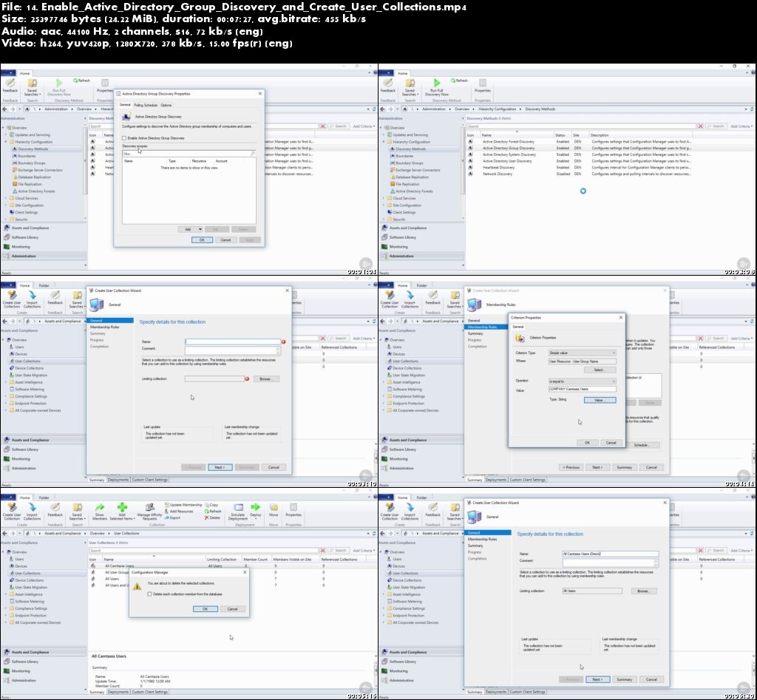The image size is (757, 700).
Task: Switch to the Options tab in Discovery Properties
Action: [x=166, y=105]
